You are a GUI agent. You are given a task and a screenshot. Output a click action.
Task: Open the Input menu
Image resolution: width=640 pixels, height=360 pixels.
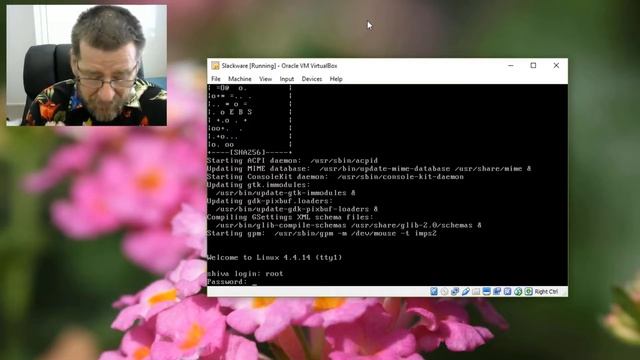tap(287, 79)
